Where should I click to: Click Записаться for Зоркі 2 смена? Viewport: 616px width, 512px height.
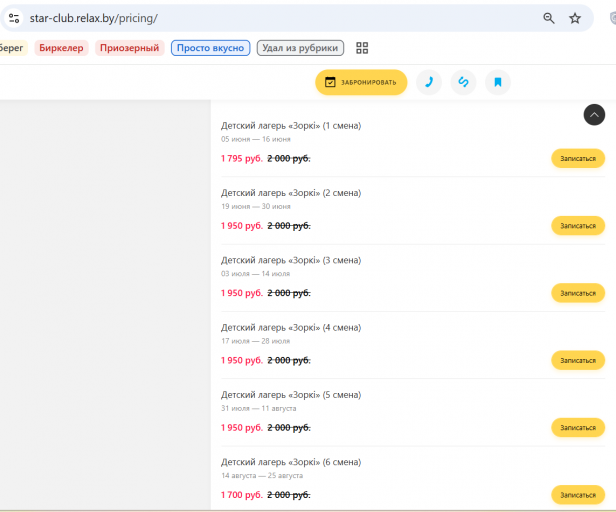click(578, 226)
